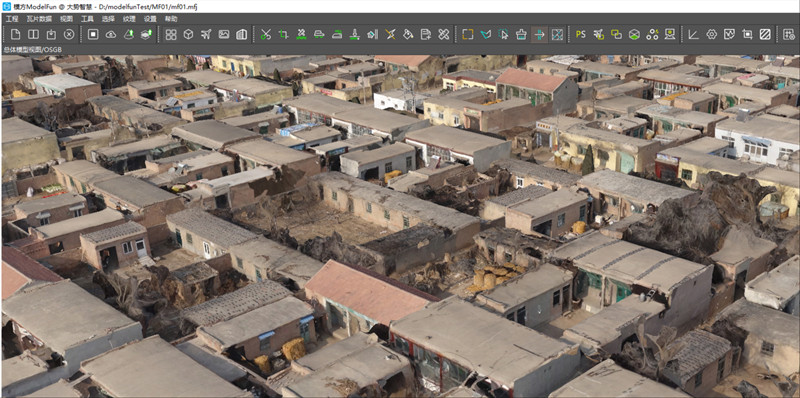
Task: Open the 视图 (View) menu
Action: (x=66, y=19)
